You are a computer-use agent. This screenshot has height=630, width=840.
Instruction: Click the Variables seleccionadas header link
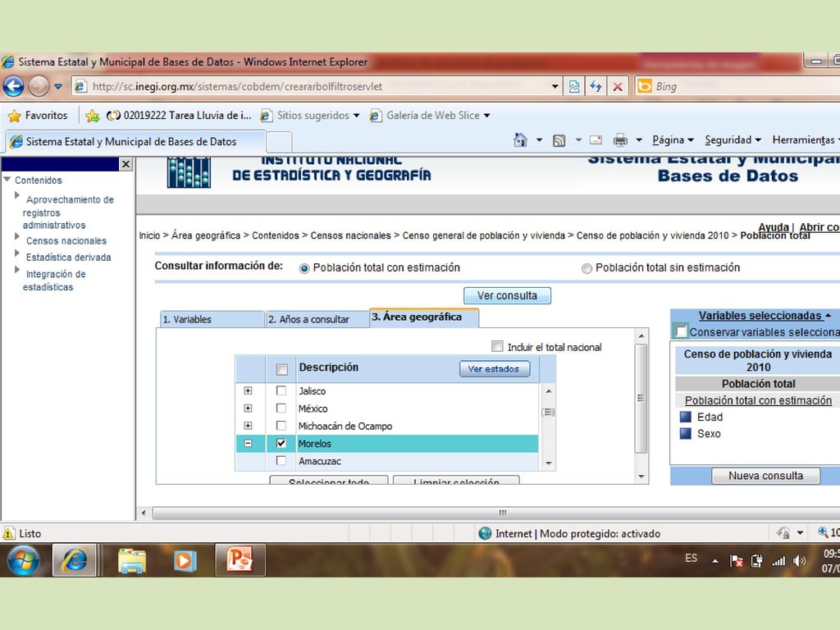coord(760,316)
